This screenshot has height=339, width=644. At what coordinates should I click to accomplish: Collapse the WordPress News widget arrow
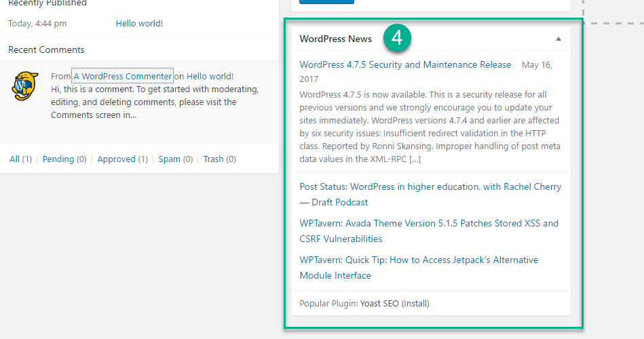tap(558, 39)
